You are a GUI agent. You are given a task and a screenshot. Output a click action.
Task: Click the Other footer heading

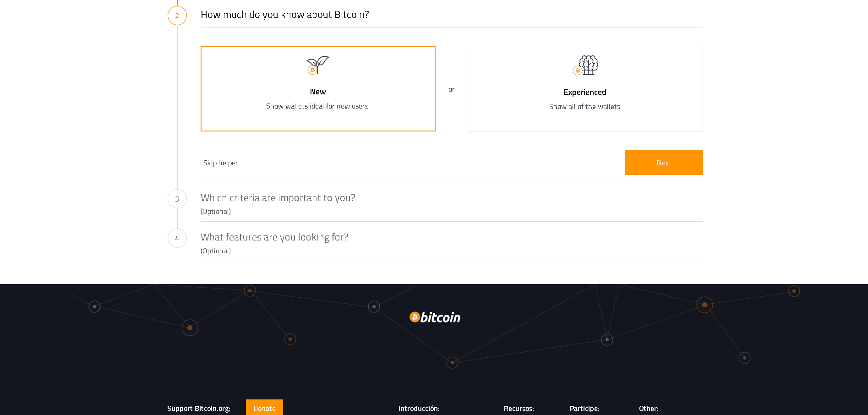[649, 408]
